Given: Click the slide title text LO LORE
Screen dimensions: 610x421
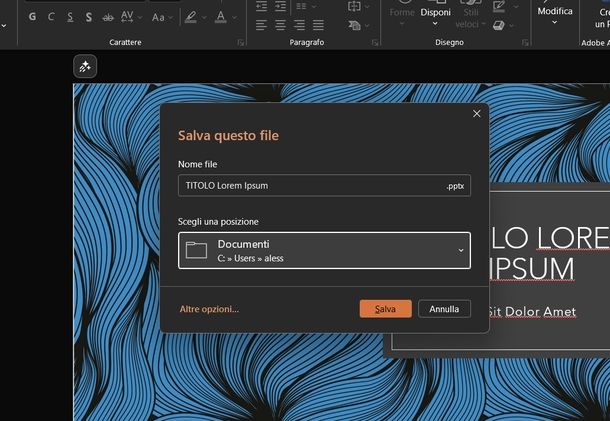Looking at the screenshot, I should (549, 238).
